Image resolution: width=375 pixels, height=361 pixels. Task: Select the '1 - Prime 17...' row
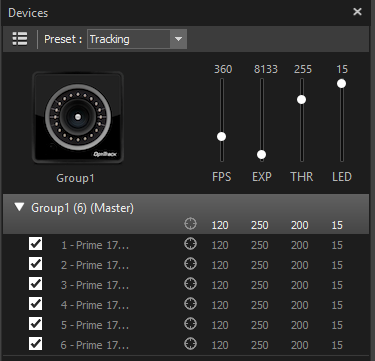click(x=186, y=245)
